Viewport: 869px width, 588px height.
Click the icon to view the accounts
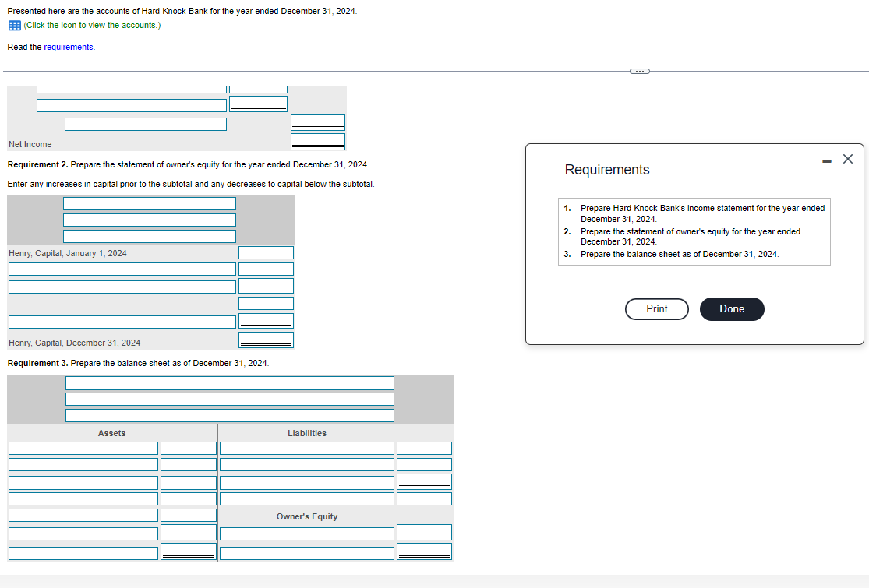pyautogui.click(x=13, y=25)
